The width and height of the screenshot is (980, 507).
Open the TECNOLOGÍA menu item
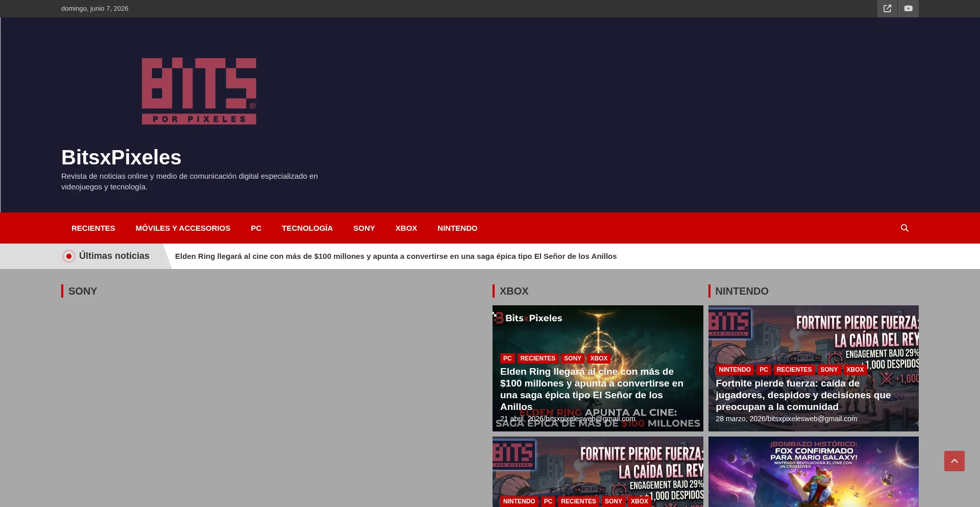(x=307, y=228)
